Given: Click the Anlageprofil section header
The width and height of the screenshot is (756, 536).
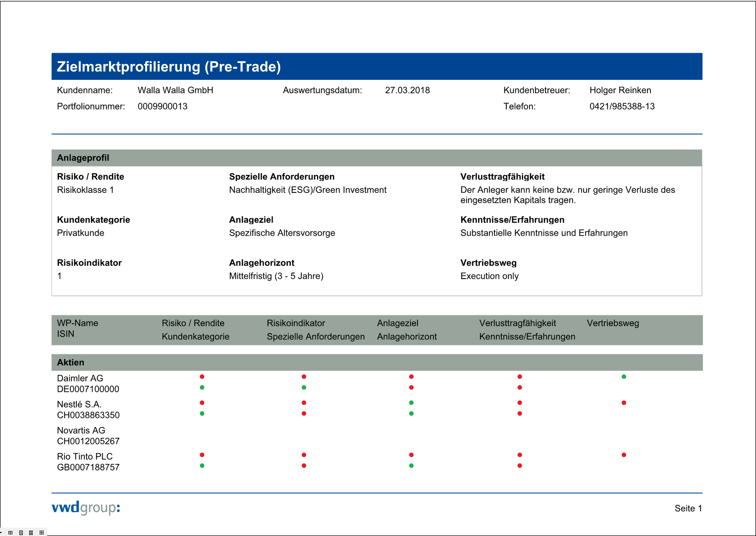Looking at the screenshot, I should point(83,158).
